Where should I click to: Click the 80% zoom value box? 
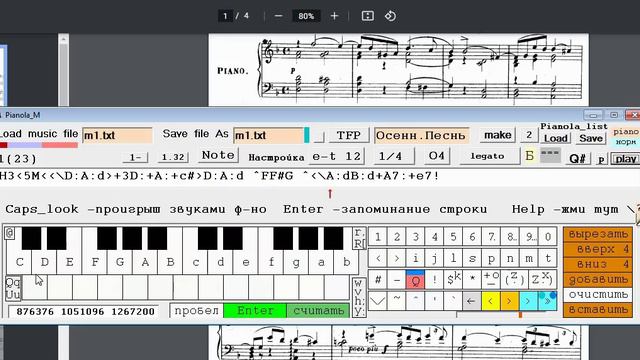(306, 16)
